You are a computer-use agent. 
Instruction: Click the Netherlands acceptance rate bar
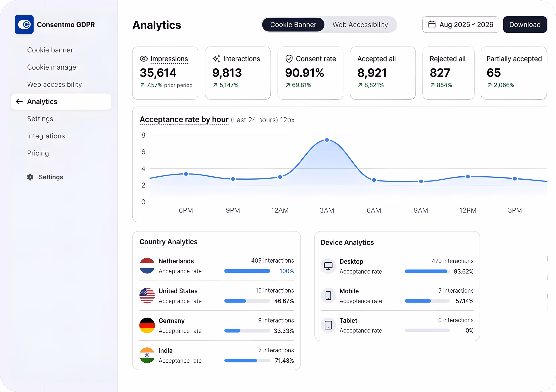tap(247, 271)
